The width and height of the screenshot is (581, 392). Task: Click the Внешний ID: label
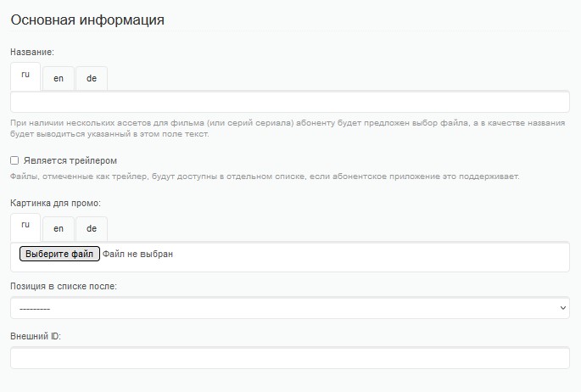(x=36, y=336)
